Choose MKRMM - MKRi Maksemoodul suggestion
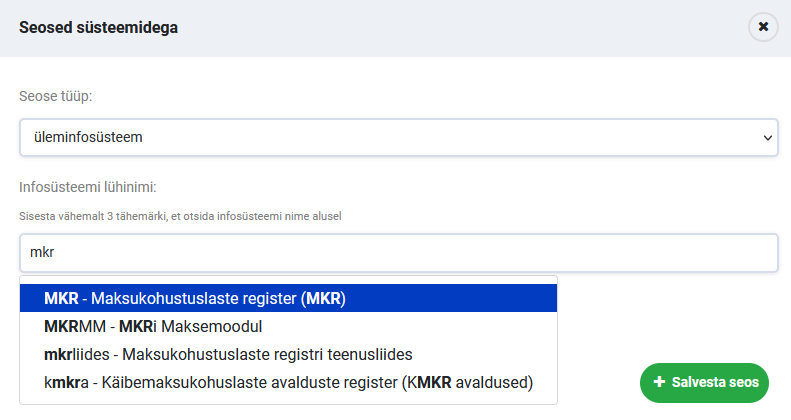 [152, 326]
